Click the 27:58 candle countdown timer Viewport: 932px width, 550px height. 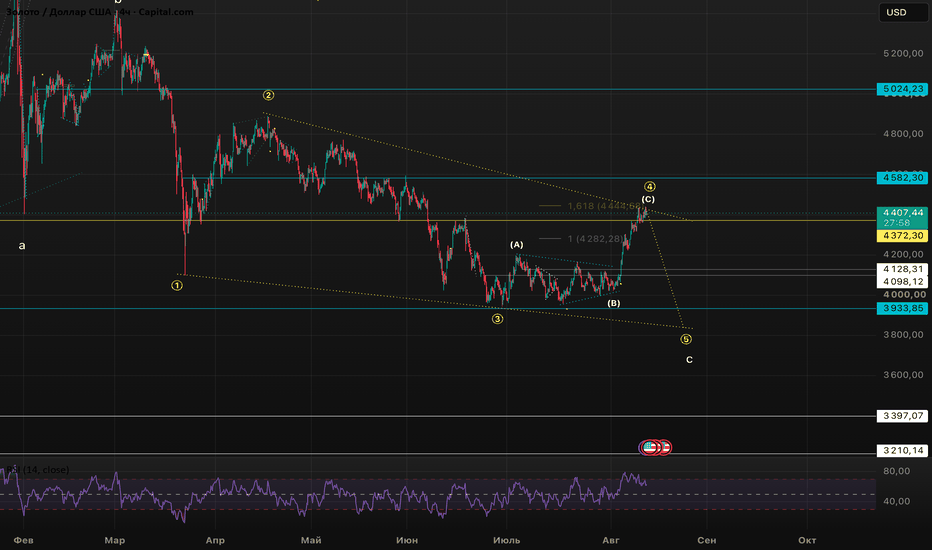pos(896,223)
